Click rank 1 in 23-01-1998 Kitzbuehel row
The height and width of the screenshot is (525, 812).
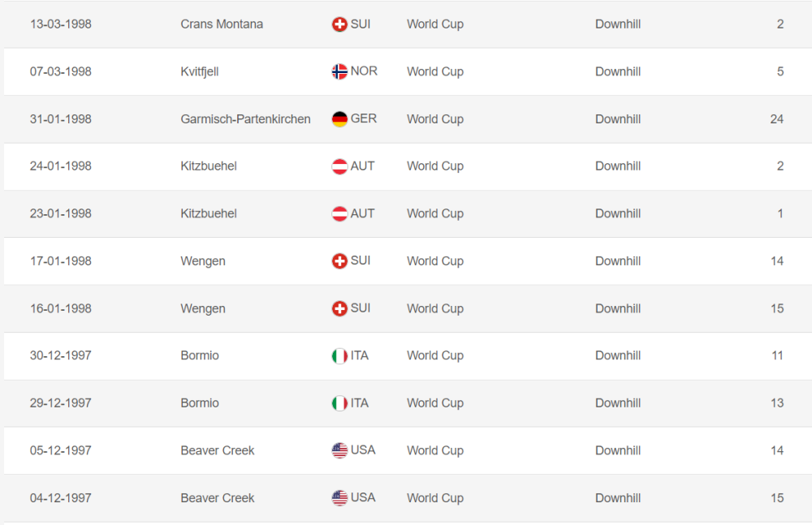780,214
